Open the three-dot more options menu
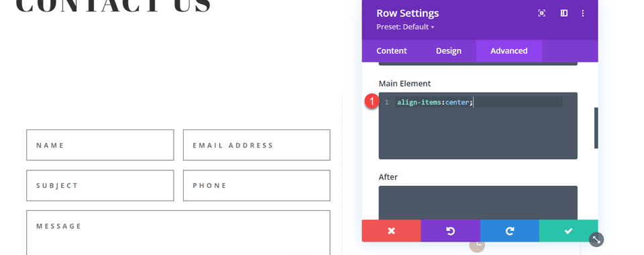The image size is (644, 255). coord(582,13)
